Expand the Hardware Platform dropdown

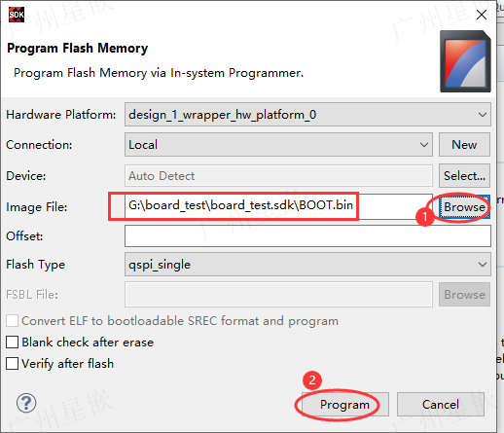pyautogui.click(x=307, y=115)
